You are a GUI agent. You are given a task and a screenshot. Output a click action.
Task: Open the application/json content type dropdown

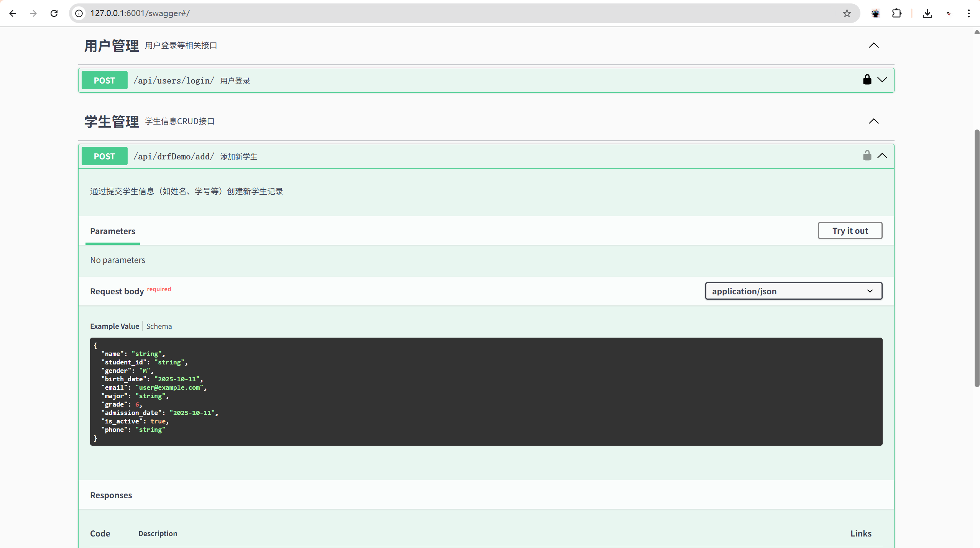(793, 291)
